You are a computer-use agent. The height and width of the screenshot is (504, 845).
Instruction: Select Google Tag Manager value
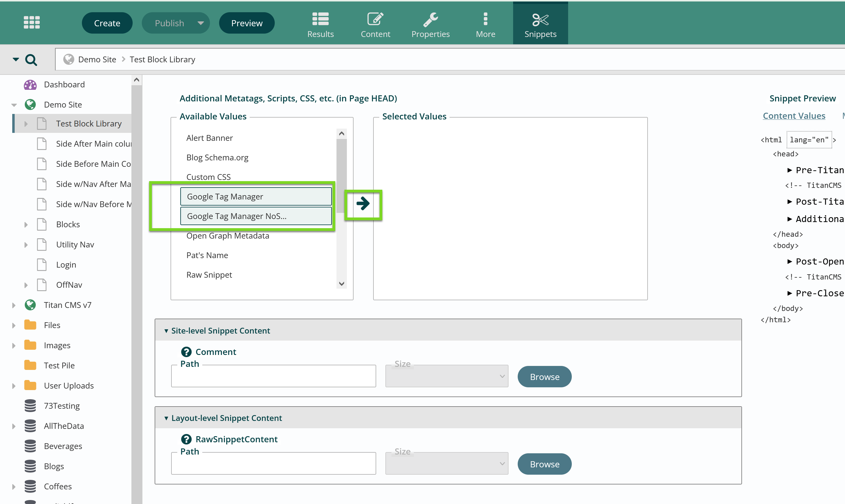click(256, 197)
